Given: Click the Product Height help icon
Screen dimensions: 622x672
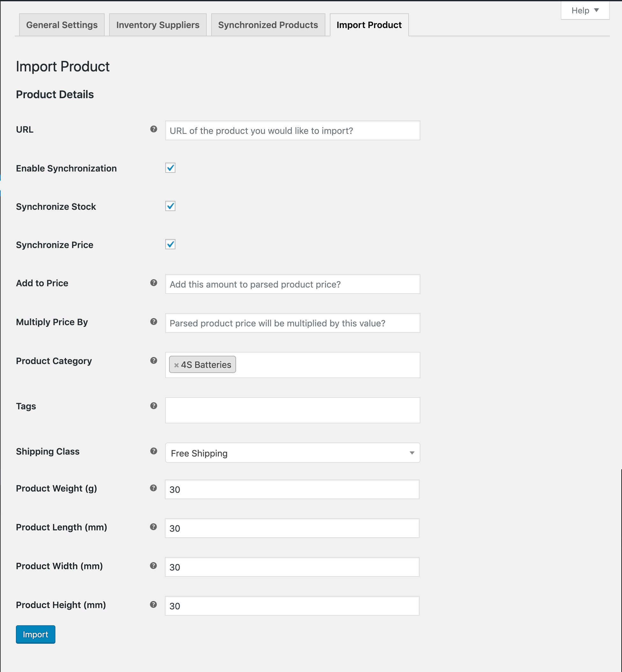Looking at the screenshot, I should click(153, 605).
